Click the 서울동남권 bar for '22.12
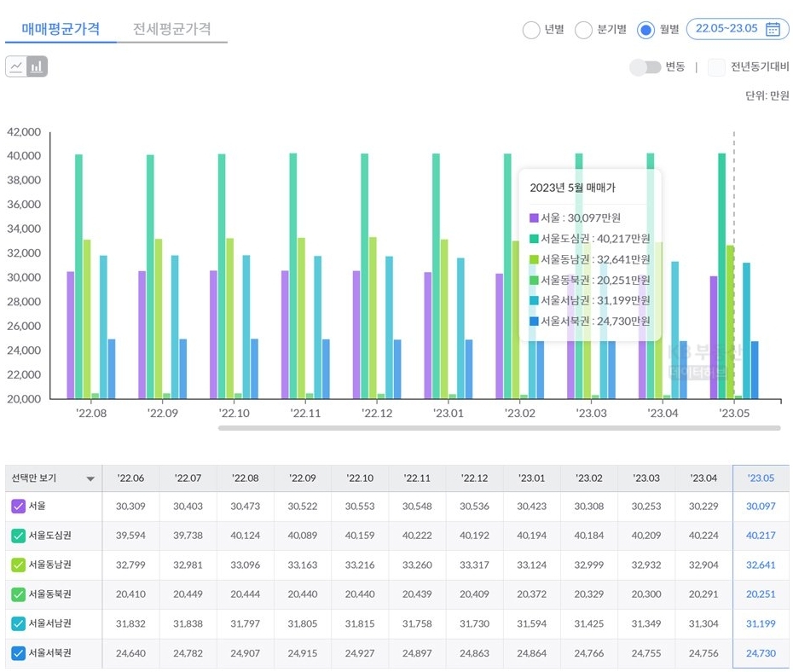Screen dimensions: 793x672 pyautogui.click(x=373, y=318)
